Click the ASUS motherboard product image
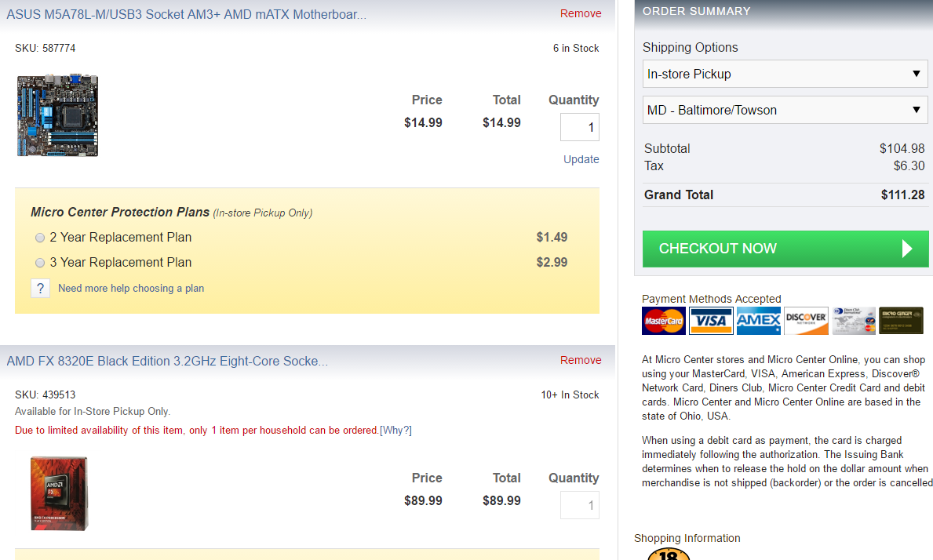Image resolution: width=933 pixels, height=560 pixels. (57, 115)
